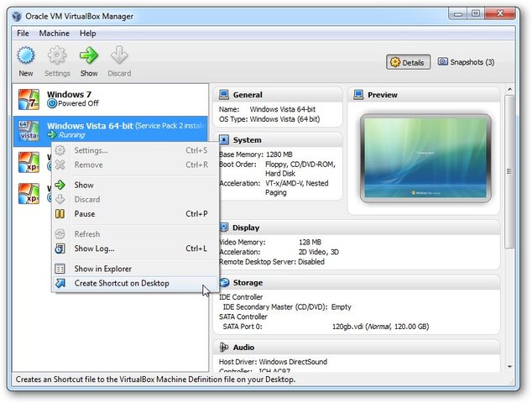Open the File menu

click(x=23, y=34)
